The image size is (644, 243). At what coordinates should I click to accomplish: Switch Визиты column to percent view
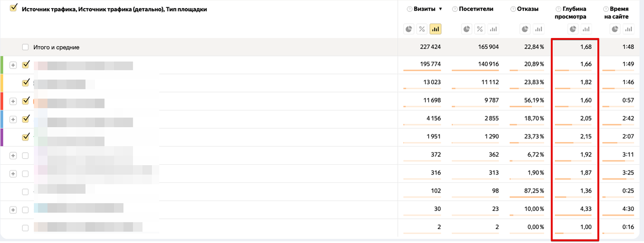(x=422, y=29)
